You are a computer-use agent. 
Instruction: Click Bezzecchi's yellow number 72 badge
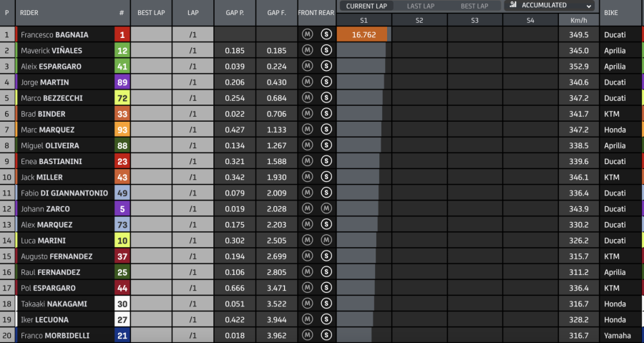pyautogui.click(x=122, y=98)
